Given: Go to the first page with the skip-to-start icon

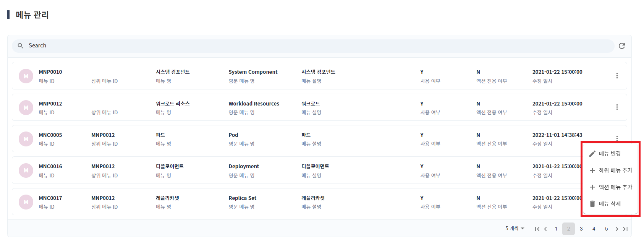Looking at the screenshot, I should (537, 229).
